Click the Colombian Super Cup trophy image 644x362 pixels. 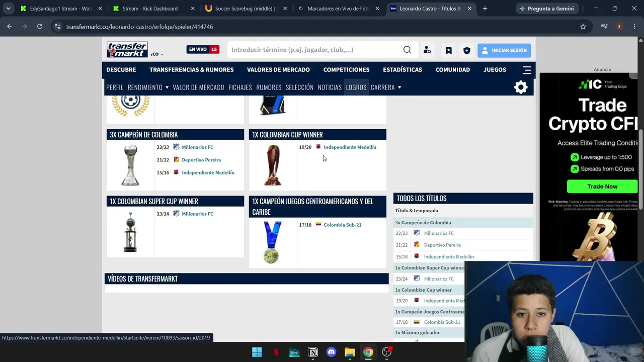click(x=130, y=232)
